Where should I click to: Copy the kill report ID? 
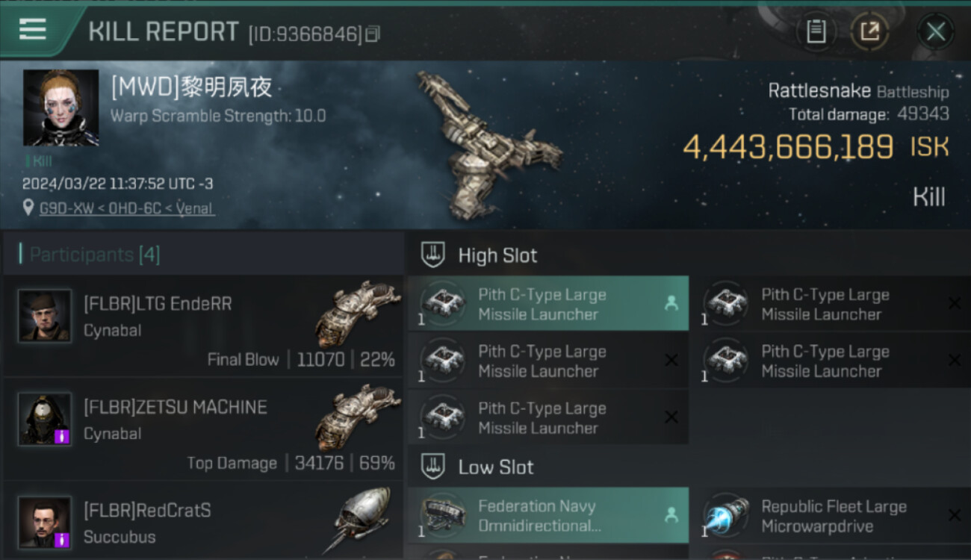[373, 34]
